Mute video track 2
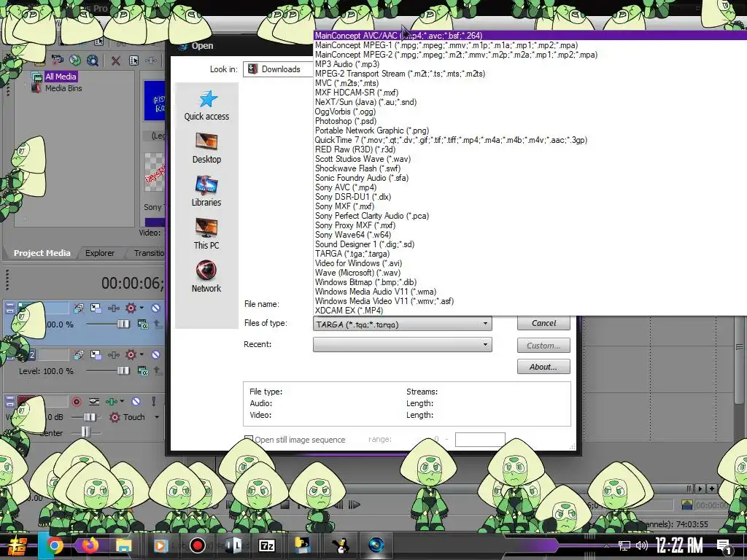The width and height of the screenshot is (747, 560). pos(155,355)
